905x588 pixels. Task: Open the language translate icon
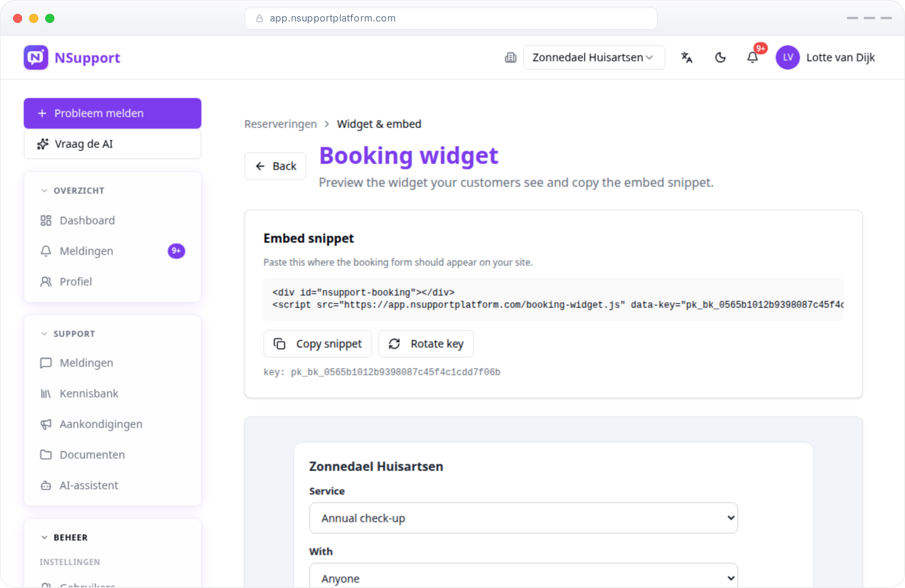tap(687, 57)
